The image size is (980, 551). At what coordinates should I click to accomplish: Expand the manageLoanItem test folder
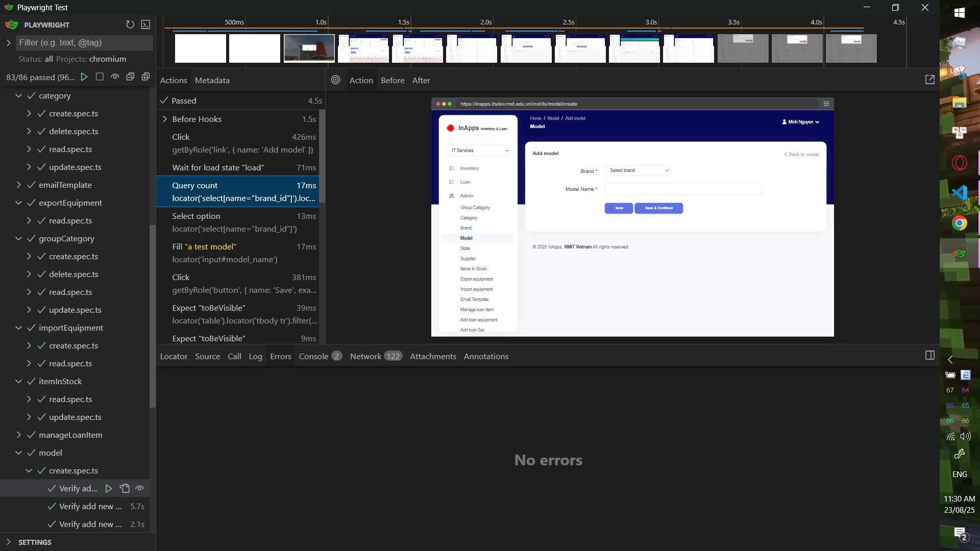click(19, 435)
